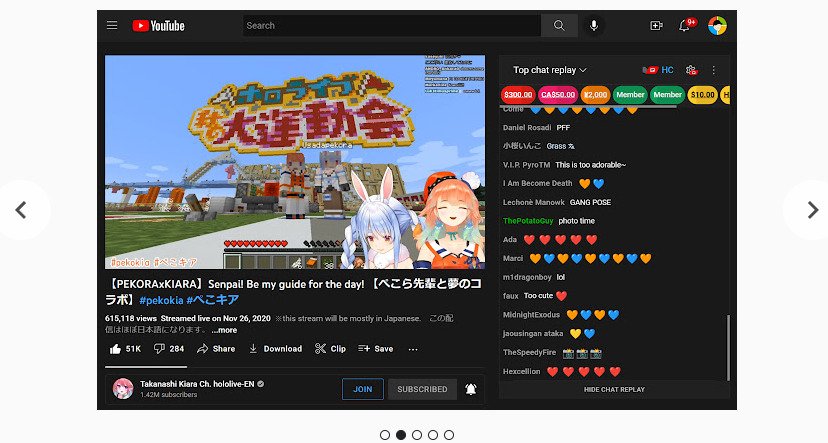Select the third carousel dot
The height and width of the screenshot is (443, 828).
point(417,435)
